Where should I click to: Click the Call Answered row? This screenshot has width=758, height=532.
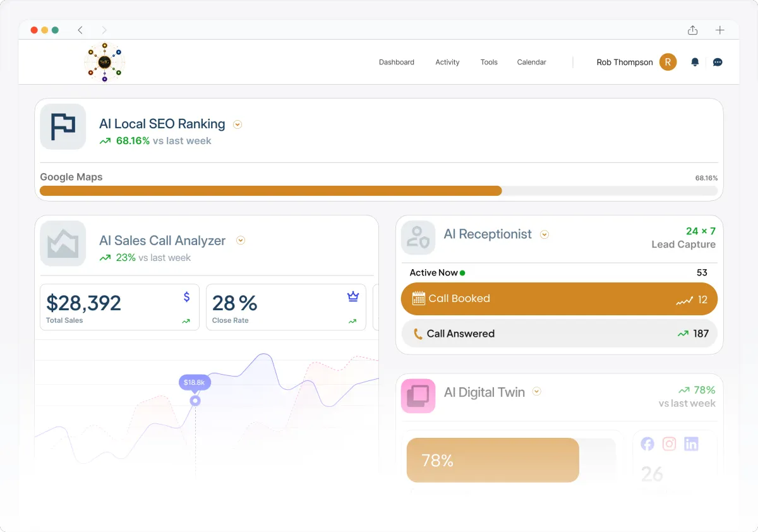click(559, 334)
